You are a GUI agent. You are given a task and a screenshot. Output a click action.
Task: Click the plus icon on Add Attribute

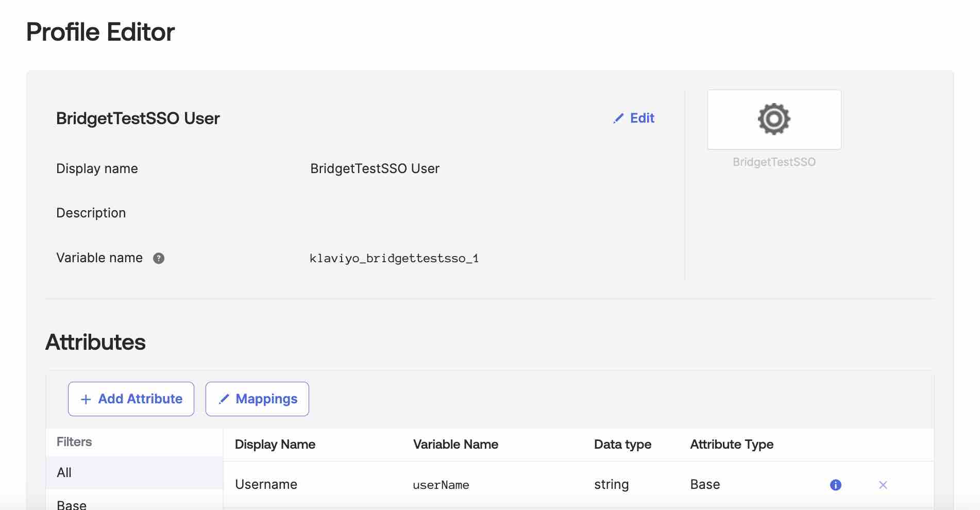click(86, 399)
